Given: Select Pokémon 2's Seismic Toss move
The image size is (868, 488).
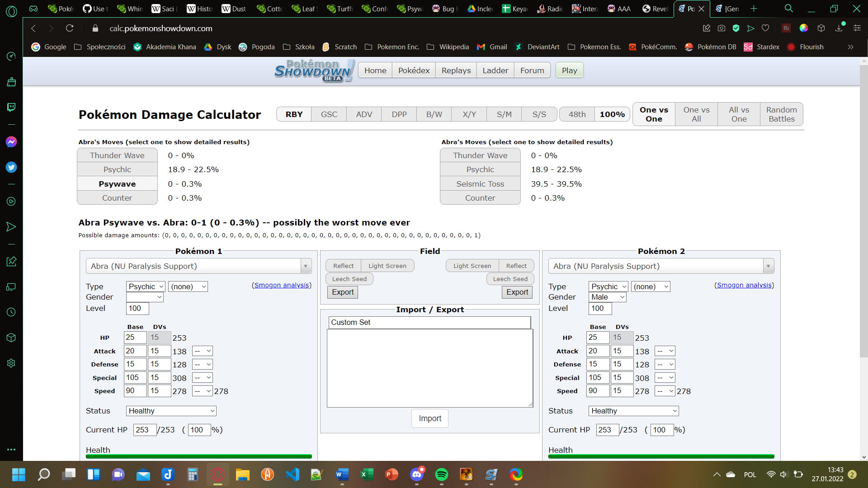Looking at the screenshot, I should [480, 184].
